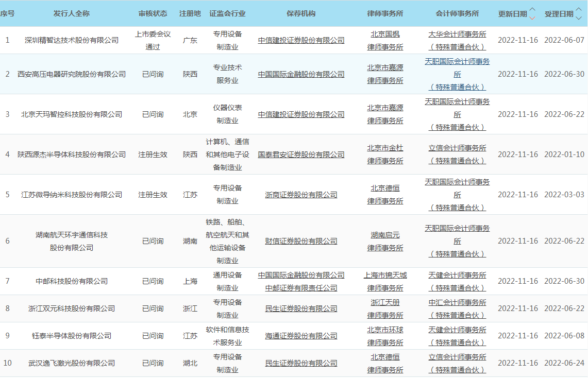Click 国泰君安证券股份有限公司 sponsor link

301,154
